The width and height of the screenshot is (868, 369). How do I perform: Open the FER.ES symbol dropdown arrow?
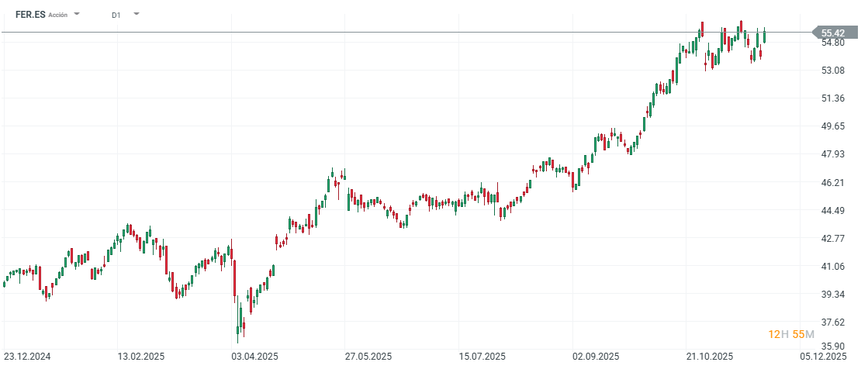click(77, 14)
